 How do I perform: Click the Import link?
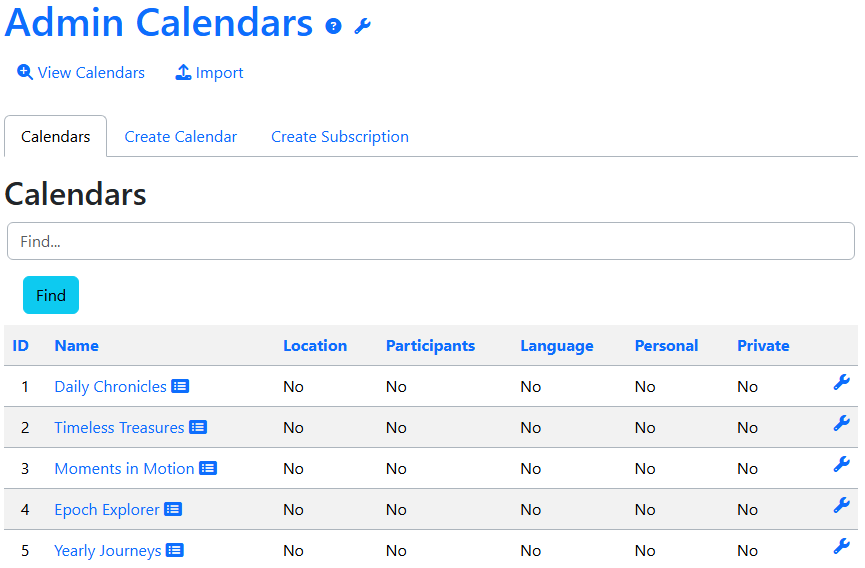coord(210,73)
